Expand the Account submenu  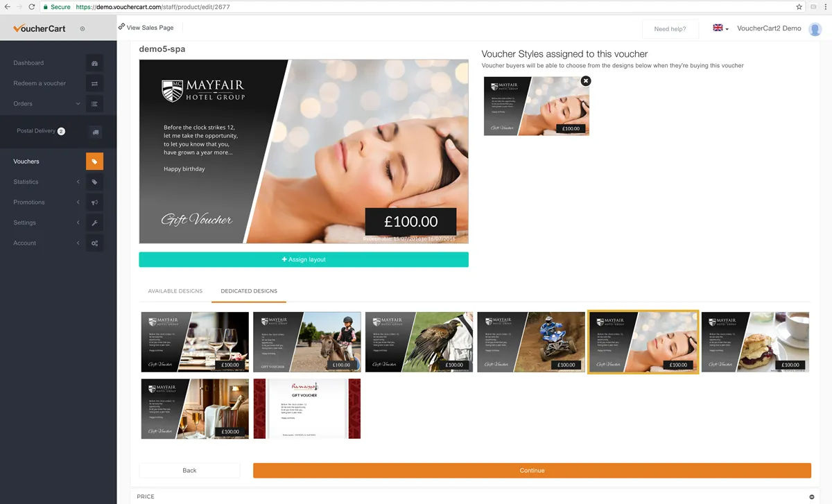coord(78,243)
